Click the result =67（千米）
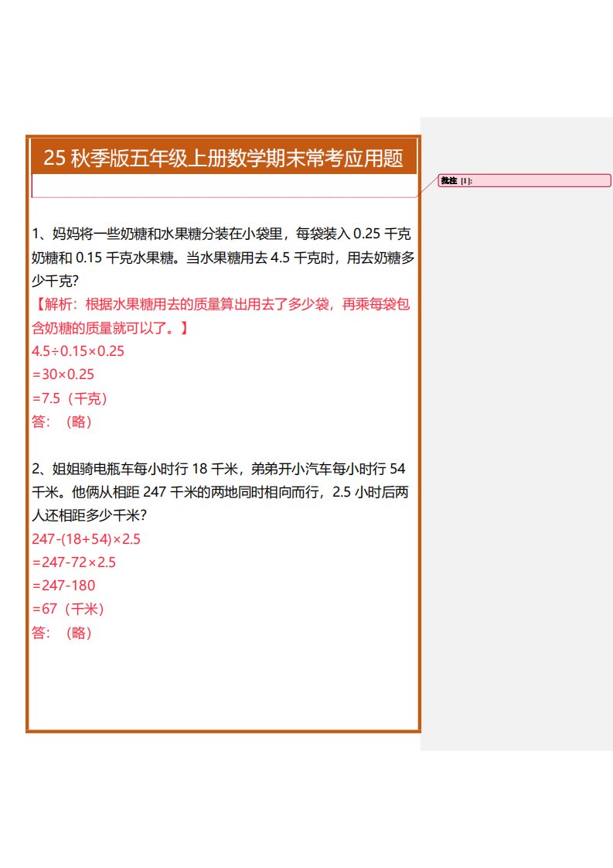 pyautogui.click(x=68, y=609)
